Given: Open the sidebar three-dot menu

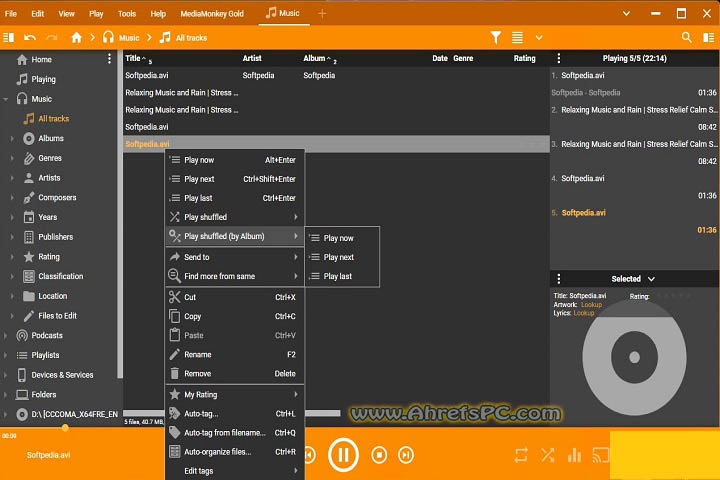Looking at the screenshot, I should 109,58.
